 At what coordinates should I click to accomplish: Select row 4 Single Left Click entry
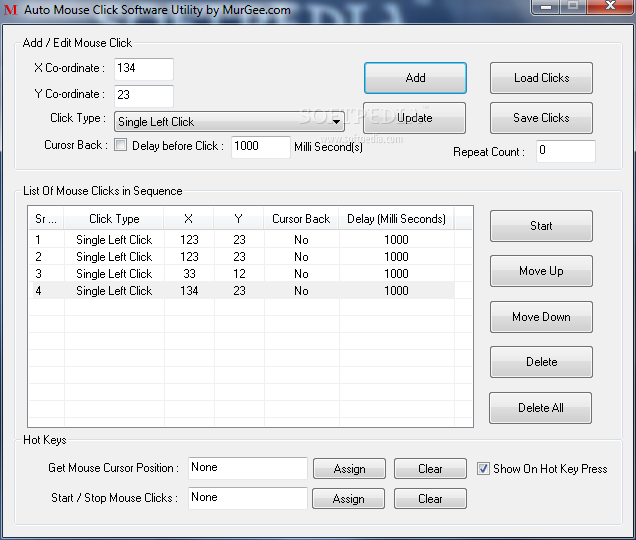click(114, 291)
